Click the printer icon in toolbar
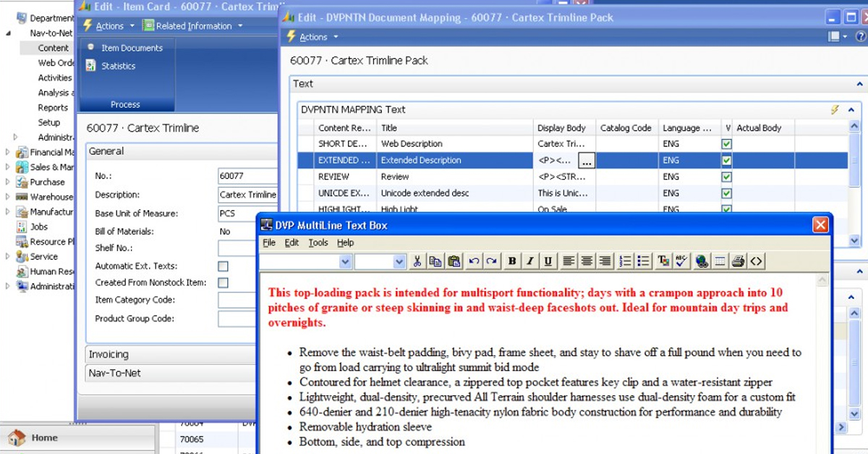This screenshot has width=868, height=454. coord(738,261)
